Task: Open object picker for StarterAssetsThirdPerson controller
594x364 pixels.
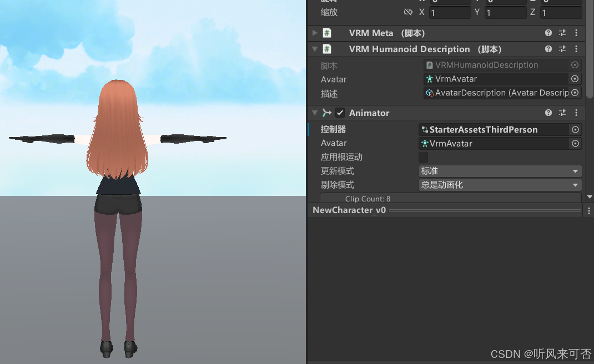Action: coord(575,129)
